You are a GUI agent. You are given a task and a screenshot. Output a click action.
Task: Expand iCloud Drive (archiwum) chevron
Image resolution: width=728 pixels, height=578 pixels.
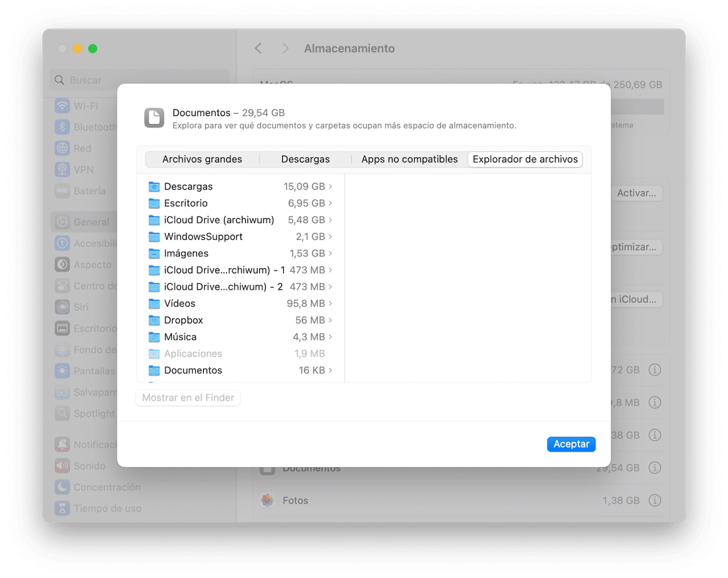click(x=330, y=220)
